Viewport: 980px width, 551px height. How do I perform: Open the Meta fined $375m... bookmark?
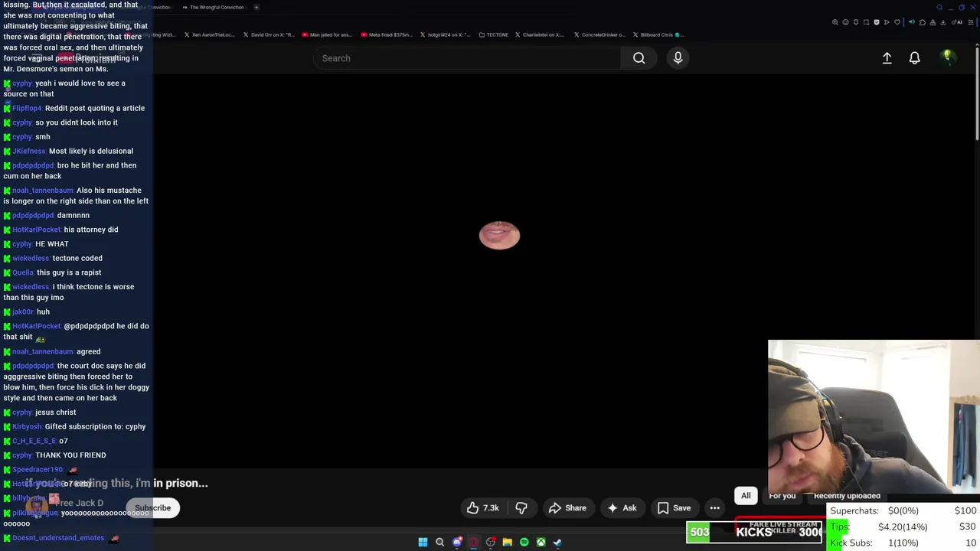pos(386,34)
